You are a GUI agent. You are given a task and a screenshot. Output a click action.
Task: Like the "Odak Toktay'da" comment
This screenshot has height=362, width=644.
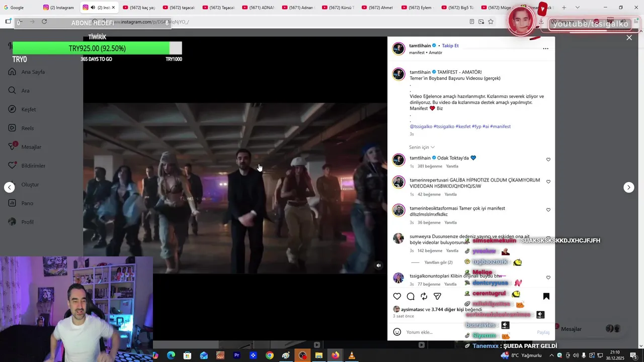click(548, 159)
